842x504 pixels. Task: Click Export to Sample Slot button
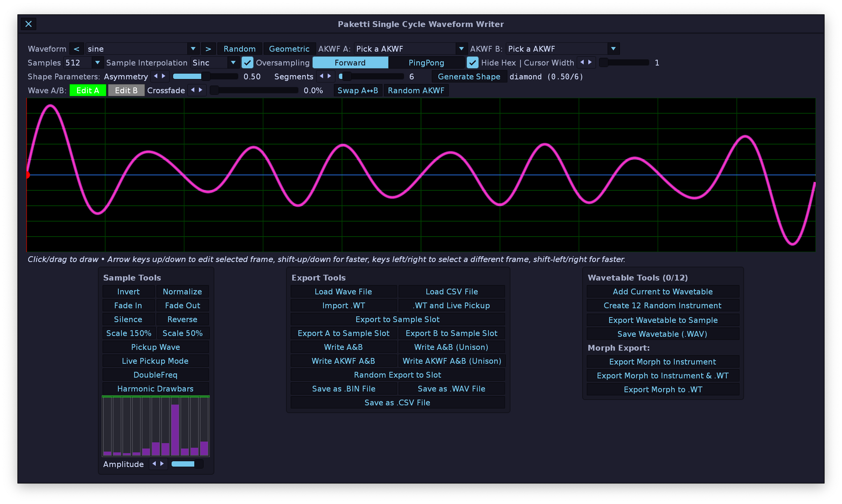pos(397,319)
